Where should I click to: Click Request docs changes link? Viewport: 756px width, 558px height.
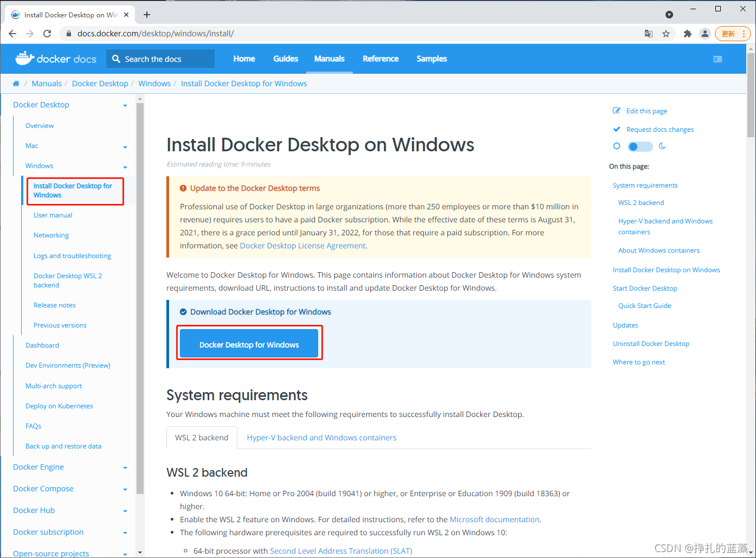pos(660,130)
